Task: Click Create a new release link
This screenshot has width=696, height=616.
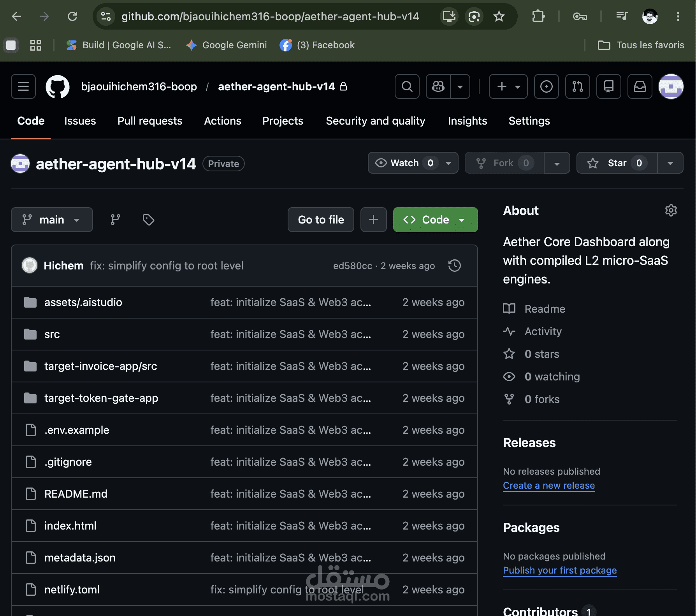Action: (x=549, y=486)
